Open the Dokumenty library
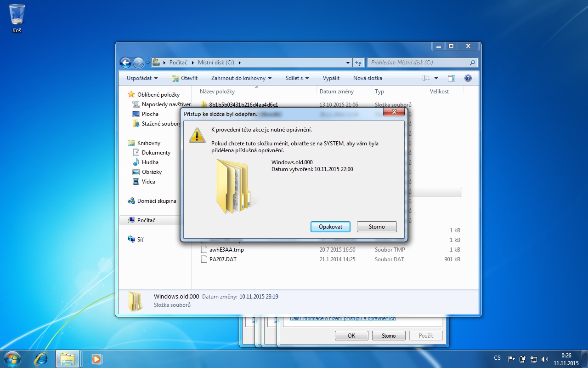 (156, 153)
